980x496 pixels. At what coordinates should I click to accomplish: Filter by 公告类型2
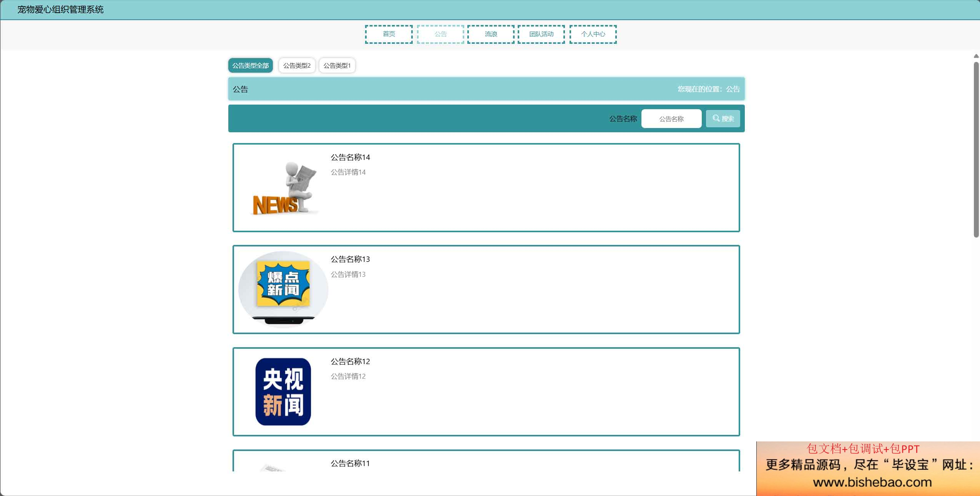[297, 65]
